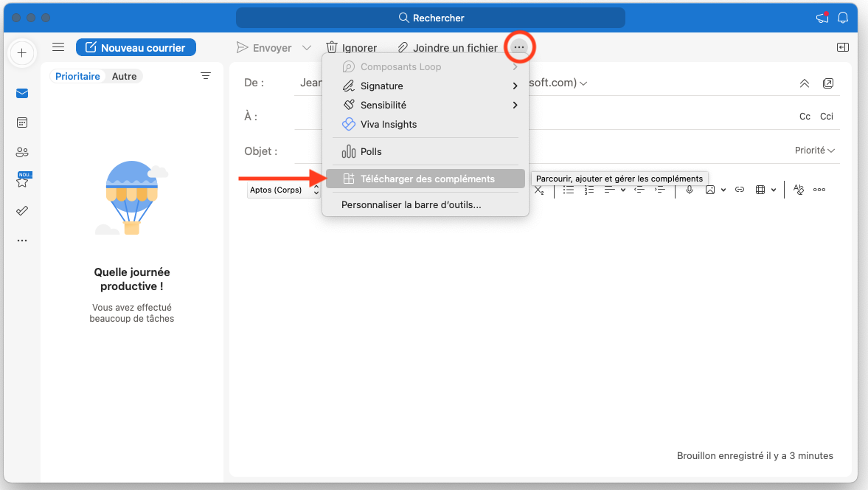868x490 pixels.
Task: Click the To Do checkmark icon
Action: [22, 210]
